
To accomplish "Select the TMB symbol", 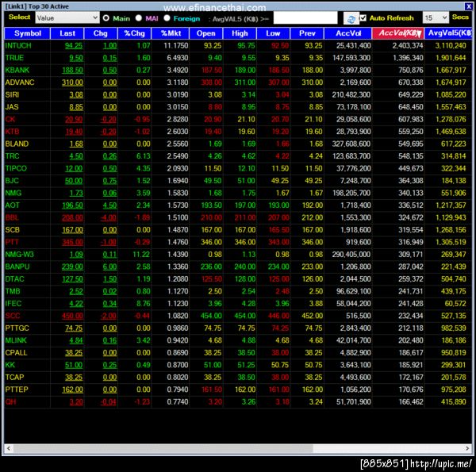I will [x=13, y=291].
